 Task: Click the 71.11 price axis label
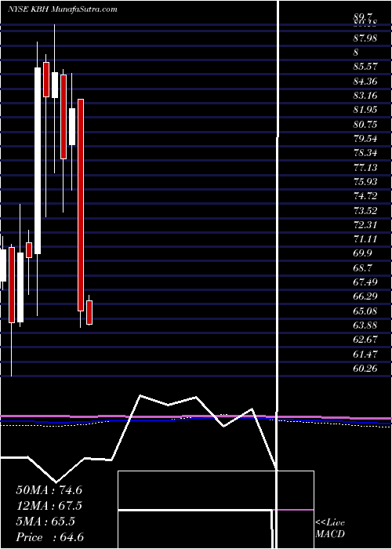[365, 239]
